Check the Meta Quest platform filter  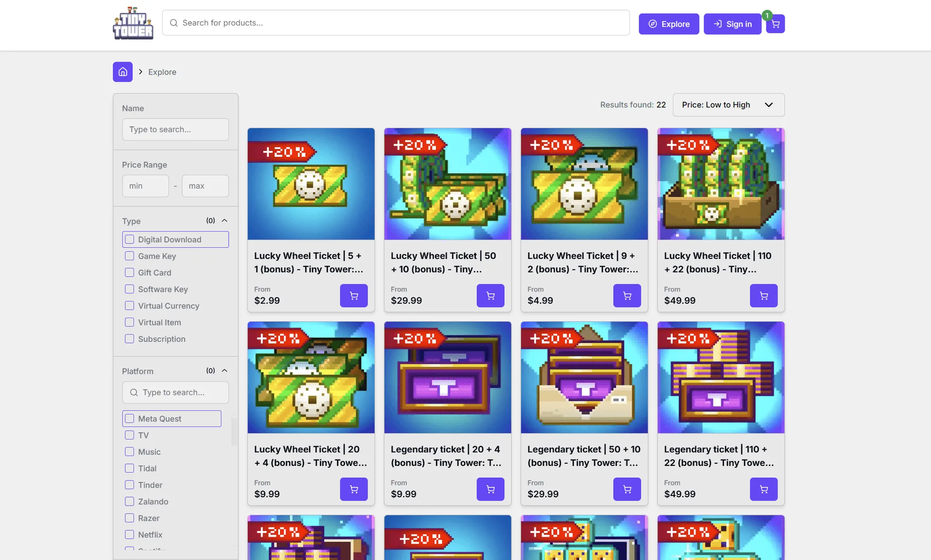(x=130, y=419)
